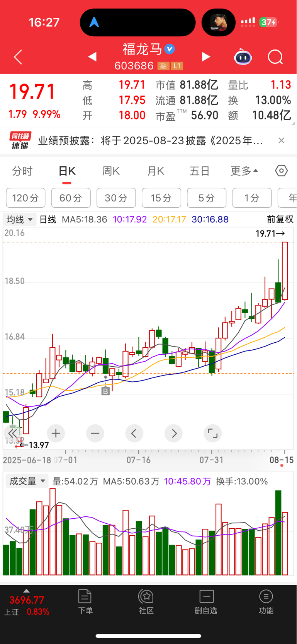Tap the 市盈 56.90 value
The width and height of the screenshot is (297, 644).
point(205,115)
